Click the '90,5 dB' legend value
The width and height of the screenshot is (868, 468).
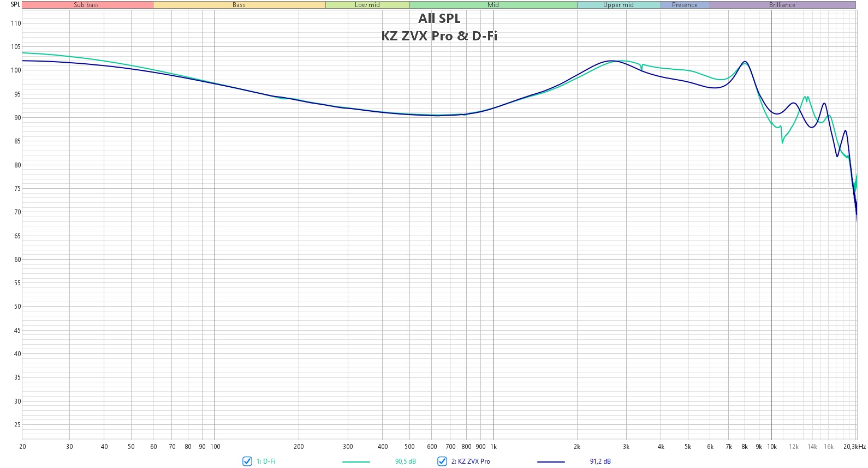point(406,461)
